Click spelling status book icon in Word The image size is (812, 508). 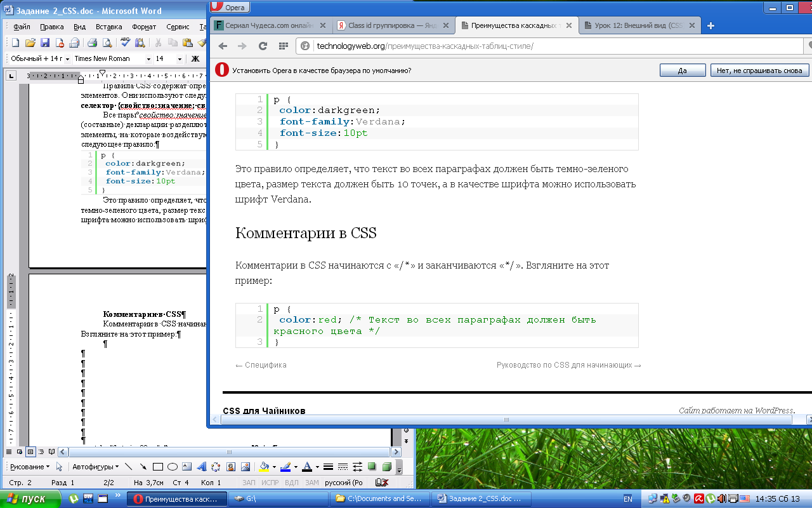point(381,483)
